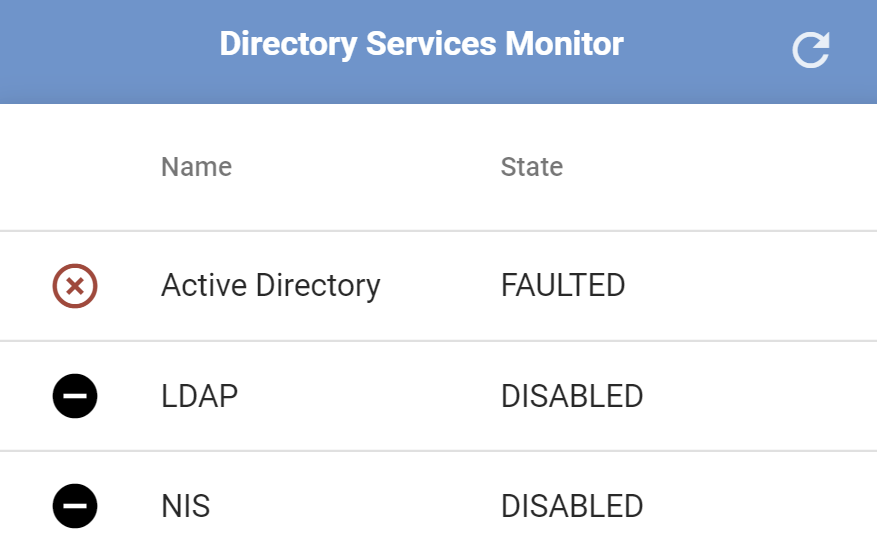Open the Active Directory entry
877x555 pixels.
[x=271, y=285]
